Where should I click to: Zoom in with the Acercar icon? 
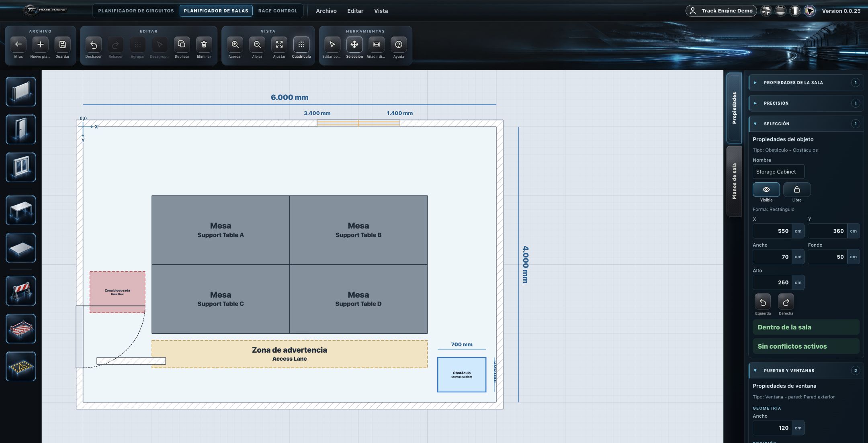pos(235,45)
